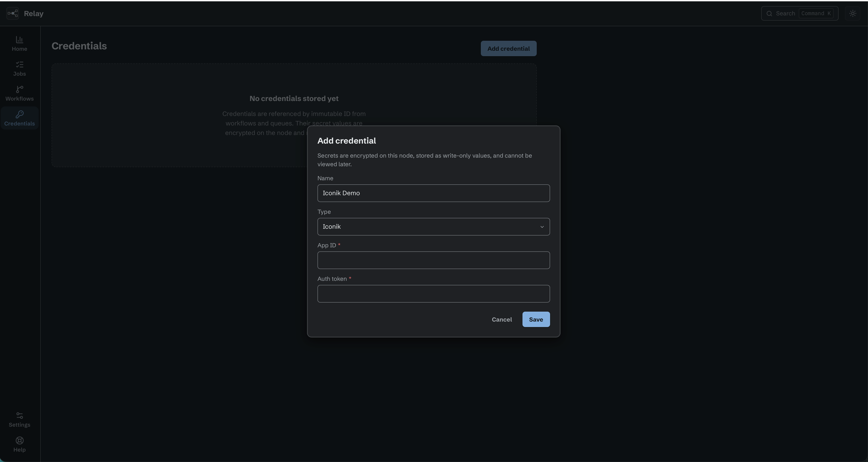Open the Workflows sidebar icon
The width and height of the screenshot is (868, 462).
pos(19,89)
